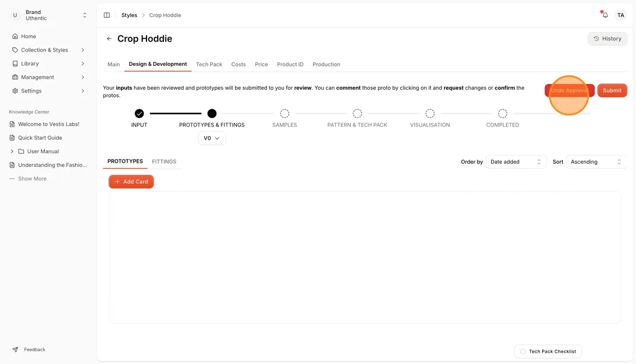This screenshot has height=364, width=636.
Task: Open the TA user avatar menu
Action: [621, 15]
